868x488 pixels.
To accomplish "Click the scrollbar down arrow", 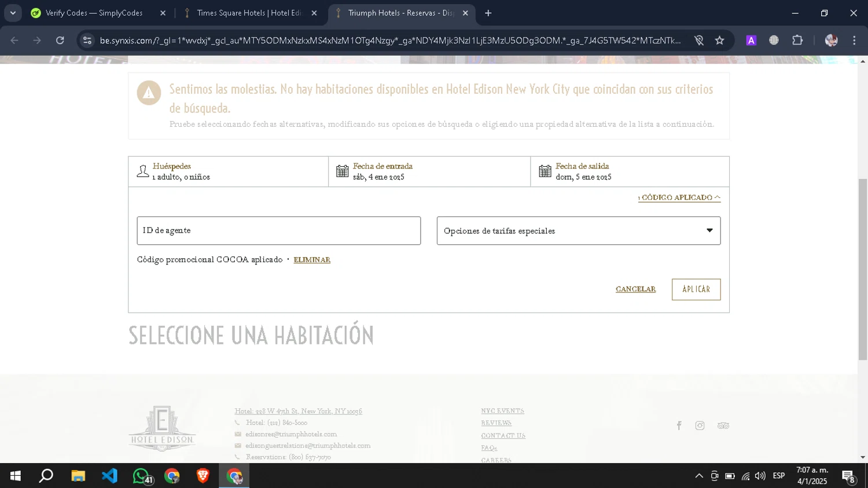I will pos(863,457).
